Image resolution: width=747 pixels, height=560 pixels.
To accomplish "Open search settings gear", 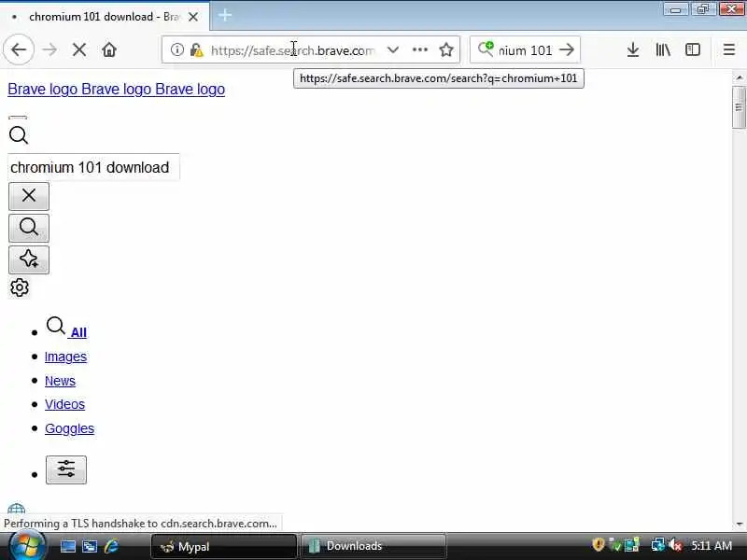I will (x=20, y=287).
